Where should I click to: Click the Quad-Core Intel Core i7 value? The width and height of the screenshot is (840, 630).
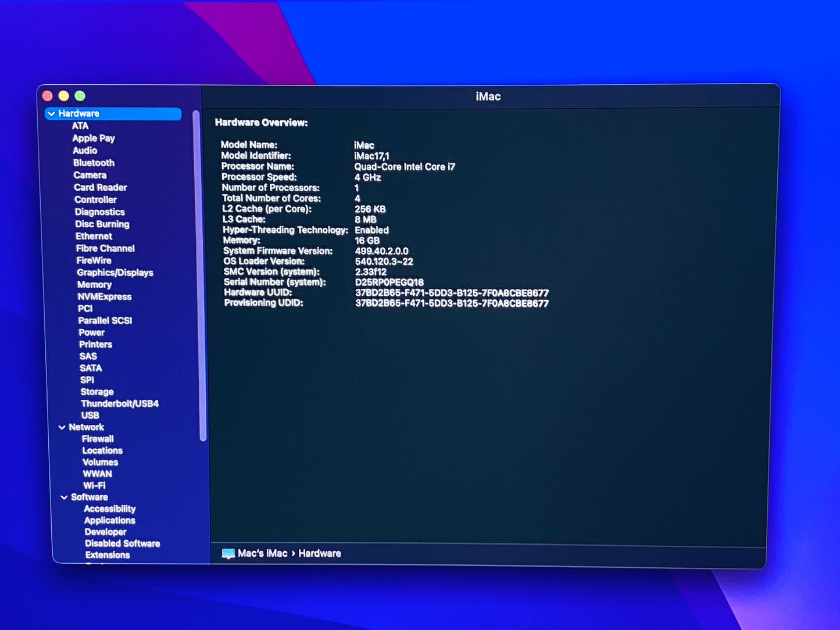405,167
